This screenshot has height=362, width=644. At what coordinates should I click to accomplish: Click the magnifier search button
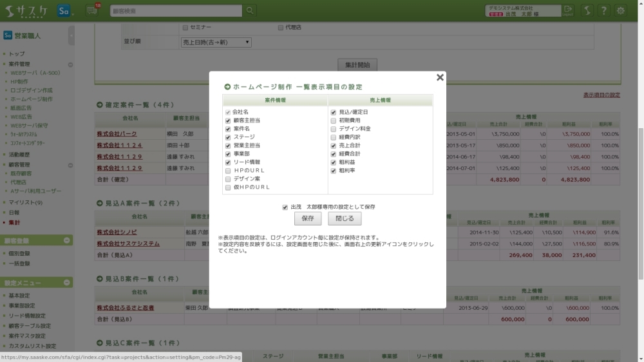click(249, 11)
